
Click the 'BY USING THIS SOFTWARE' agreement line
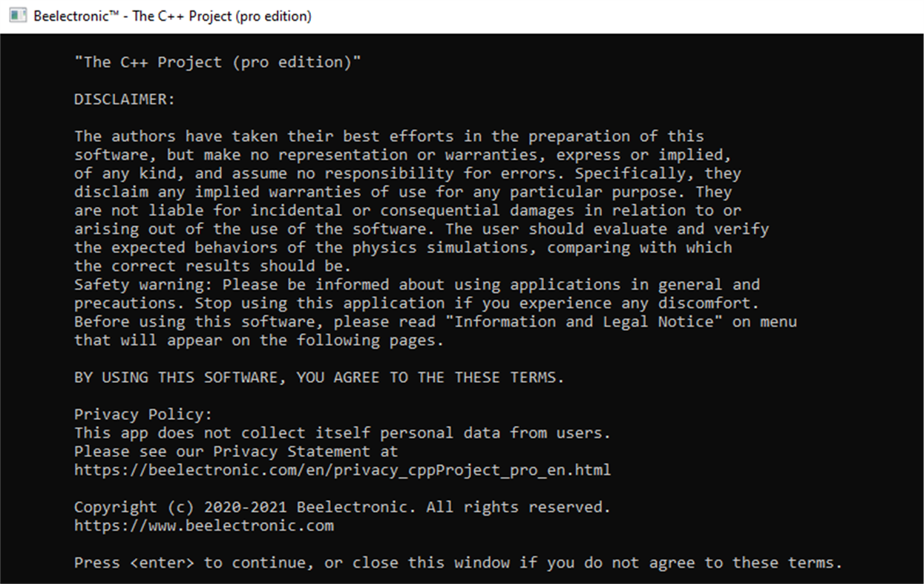(318, 377)
